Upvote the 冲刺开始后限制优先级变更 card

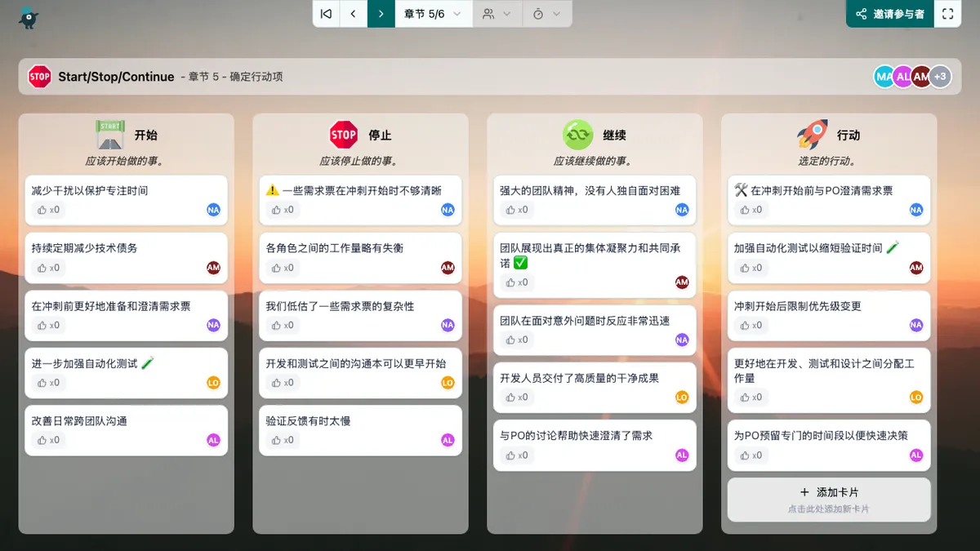pos(751,325)
